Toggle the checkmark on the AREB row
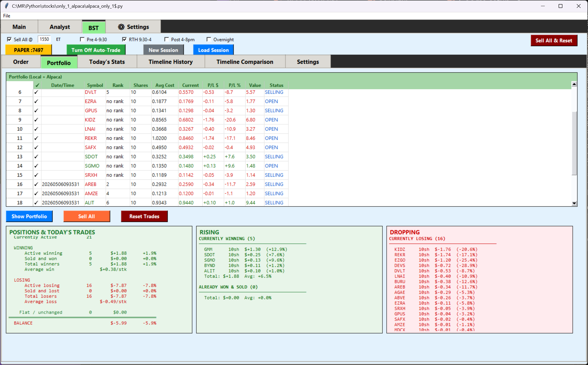This screenshot has height=365, width=588. click(x=36, y=184)
